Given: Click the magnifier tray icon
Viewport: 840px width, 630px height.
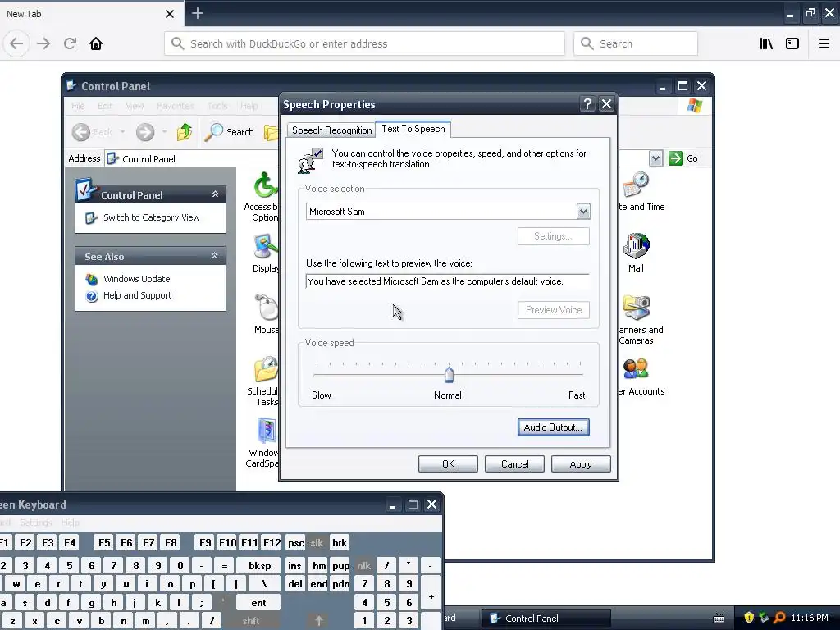Looking at the screenshot, I should coord(779,618).
